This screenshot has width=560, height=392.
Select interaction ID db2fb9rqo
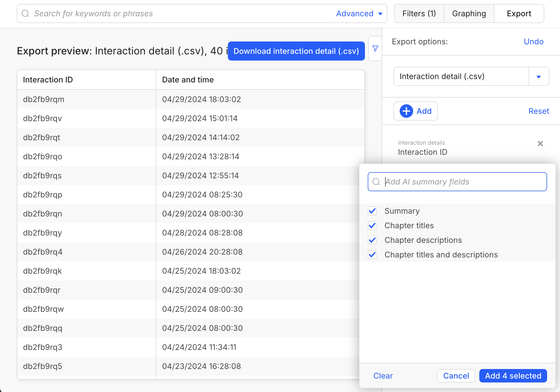(x=43, y=156)
